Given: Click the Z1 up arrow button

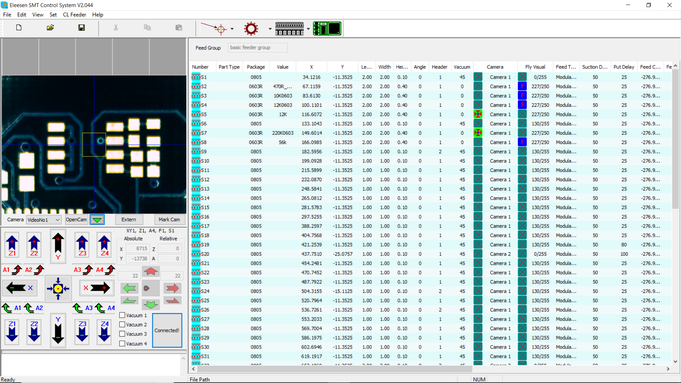Looking at the screenshot, I should point(12,245).
